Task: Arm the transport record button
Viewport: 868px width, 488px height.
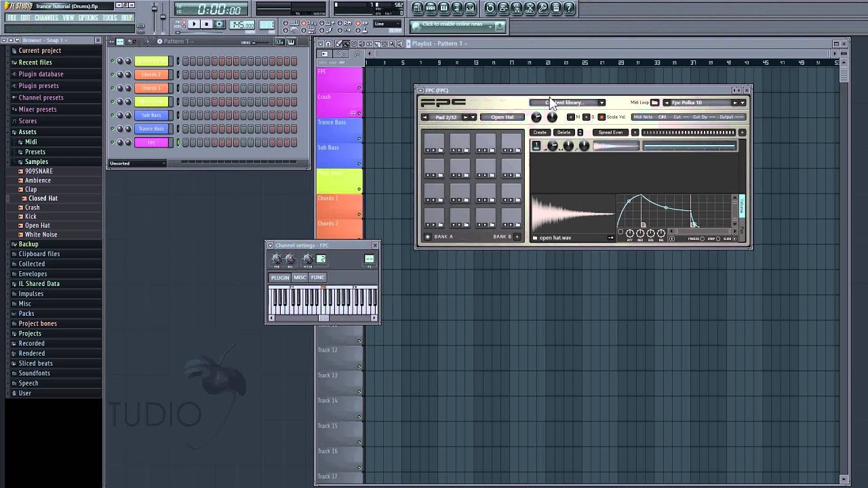Action: click(x=218, y=24)
